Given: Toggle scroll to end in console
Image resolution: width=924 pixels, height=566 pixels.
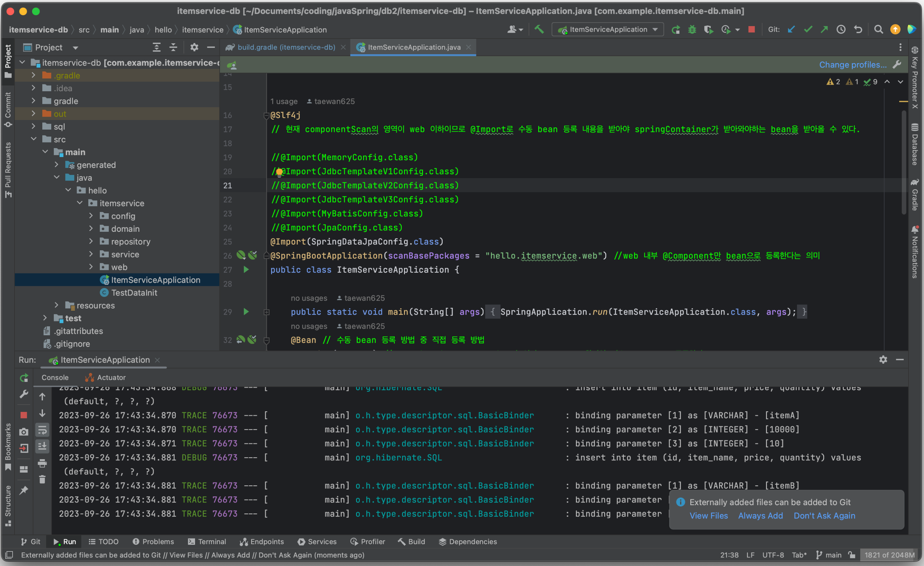Looking at the screenshot, I should [42, 446].
